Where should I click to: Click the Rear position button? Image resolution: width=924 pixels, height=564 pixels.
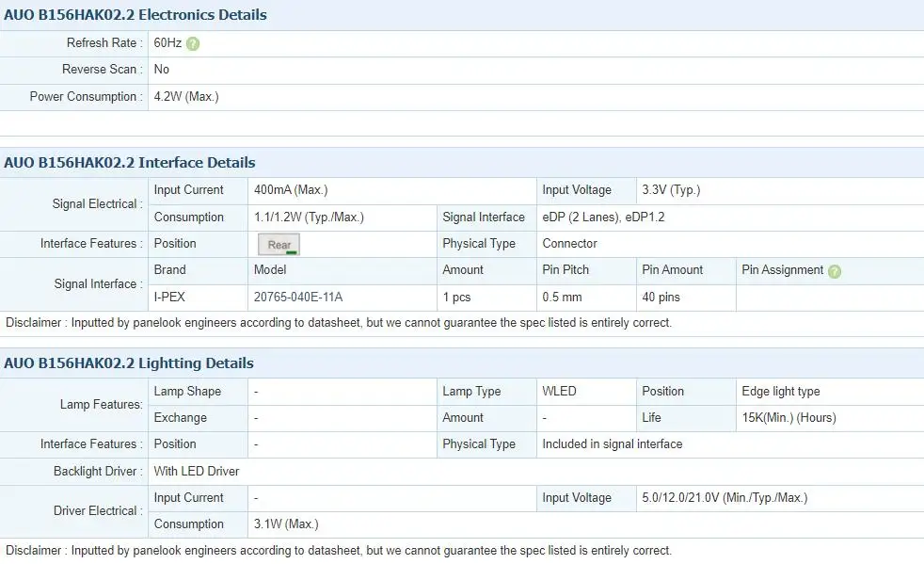[279, 244]
